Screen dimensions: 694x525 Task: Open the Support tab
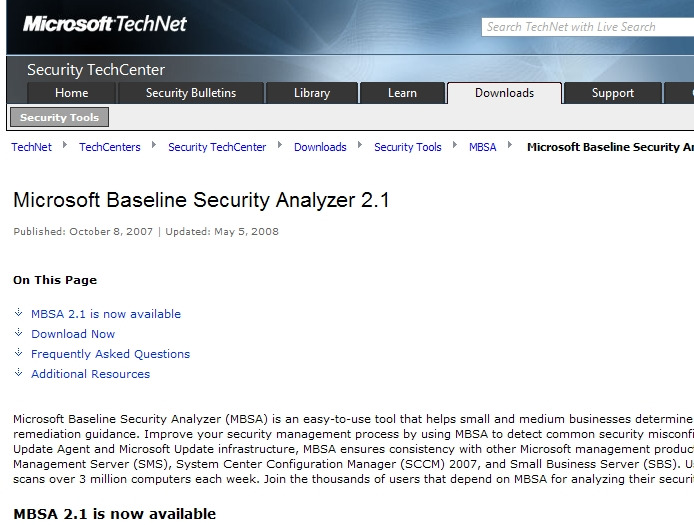coord(613,93)
